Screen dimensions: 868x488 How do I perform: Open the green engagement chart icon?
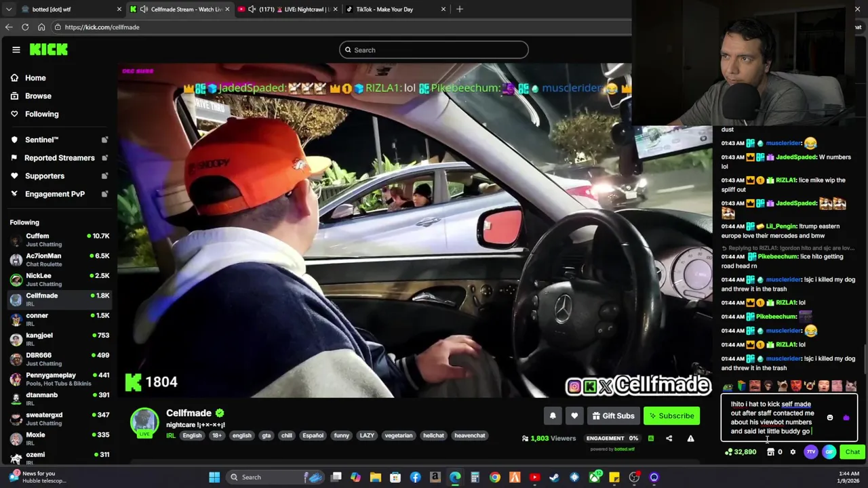click(650, 439)
